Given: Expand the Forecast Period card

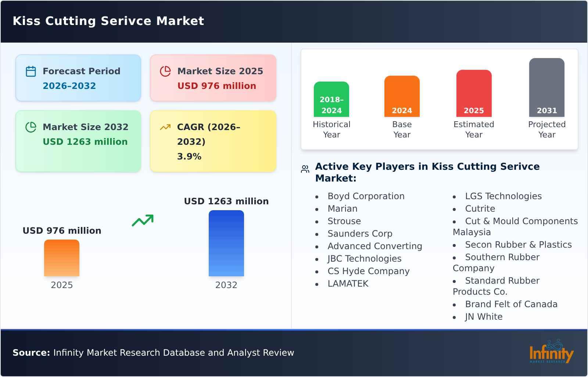Looking at the screenshot, I should (78, 78).
